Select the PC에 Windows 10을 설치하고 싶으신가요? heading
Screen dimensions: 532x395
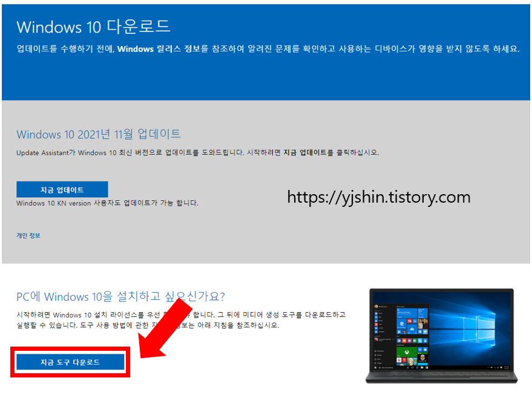(x=120, y=296)
